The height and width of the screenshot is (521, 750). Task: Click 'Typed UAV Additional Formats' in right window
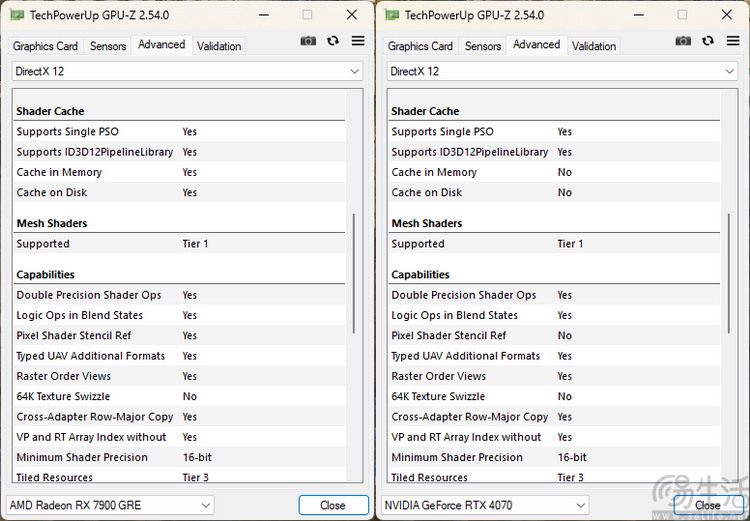(x=554, y=356)
